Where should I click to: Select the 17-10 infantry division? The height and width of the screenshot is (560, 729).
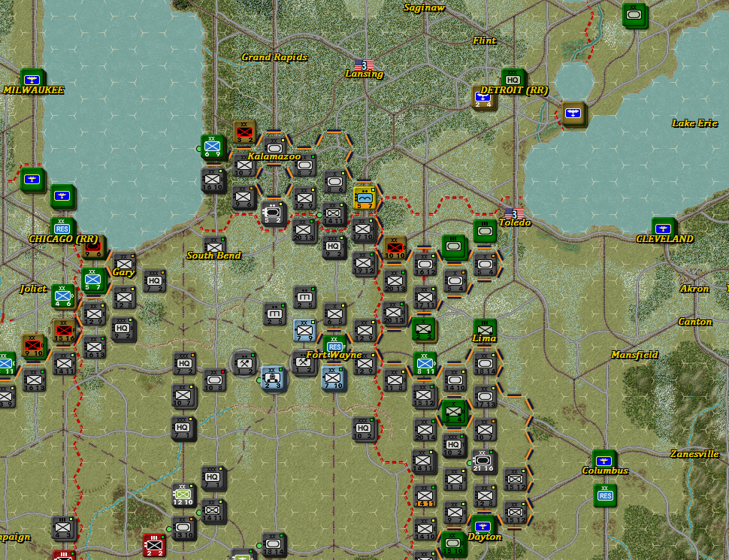(x=363, y=229)
